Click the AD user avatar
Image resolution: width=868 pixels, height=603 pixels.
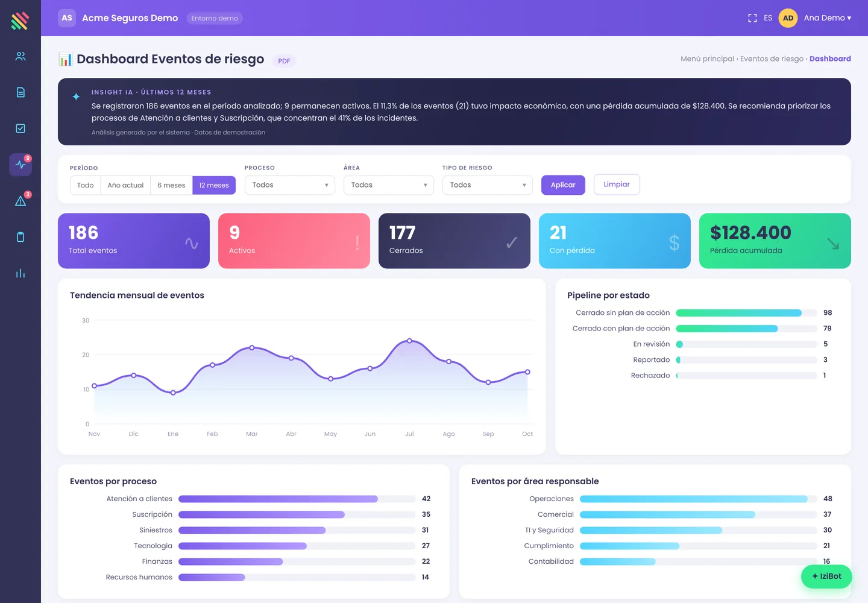coord(788,18)
